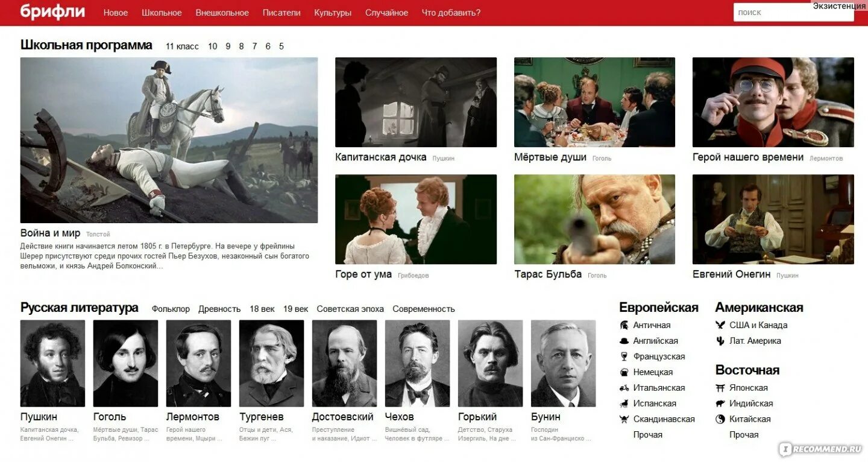Filter Russian literature by Фольклор

click(x=171, y=309)
